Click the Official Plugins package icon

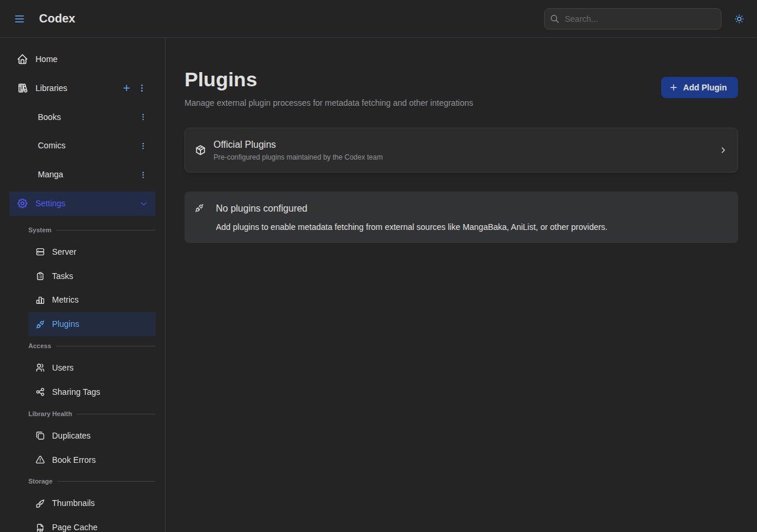[x=200, y=150]
